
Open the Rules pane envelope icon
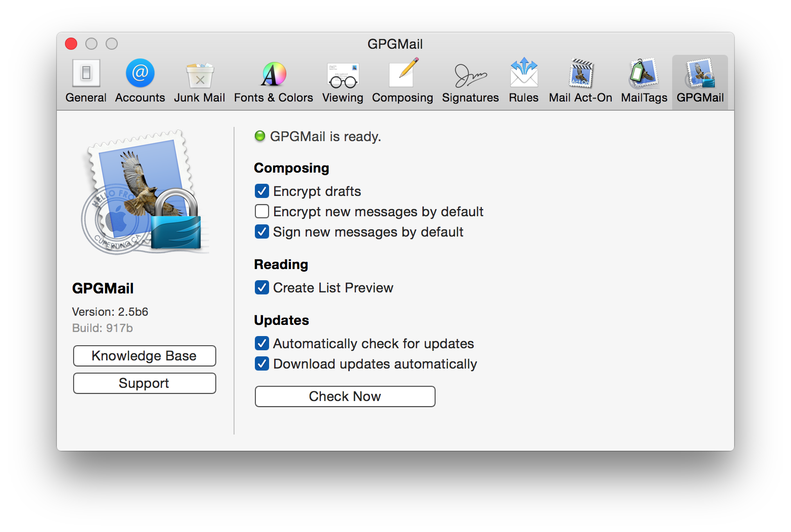[523, 73]
